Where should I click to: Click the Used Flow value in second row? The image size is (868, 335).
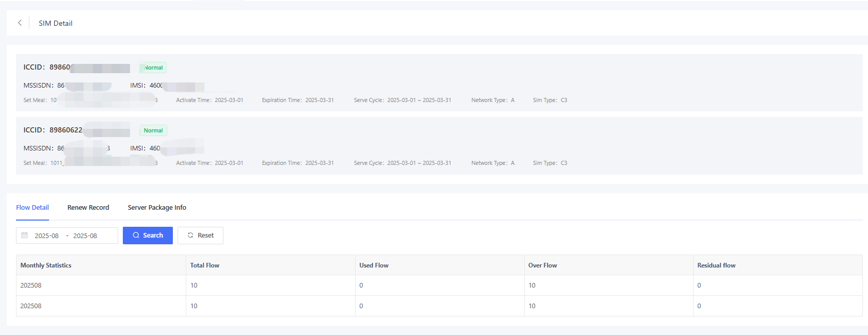click(361, 306)
